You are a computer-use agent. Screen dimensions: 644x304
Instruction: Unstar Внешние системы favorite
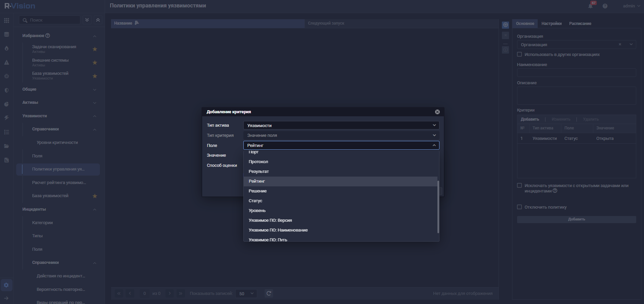pyautogui.click(x=95, y=63)
